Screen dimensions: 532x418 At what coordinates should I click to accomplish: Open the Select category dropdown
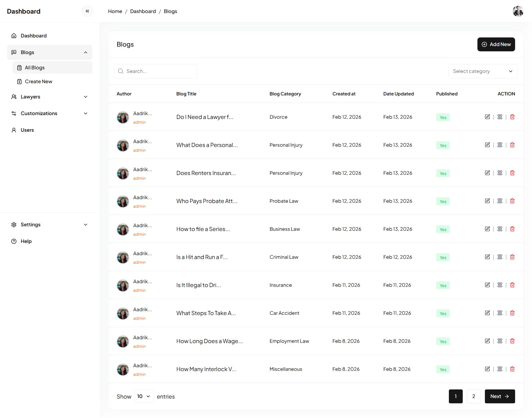[483, 71]
